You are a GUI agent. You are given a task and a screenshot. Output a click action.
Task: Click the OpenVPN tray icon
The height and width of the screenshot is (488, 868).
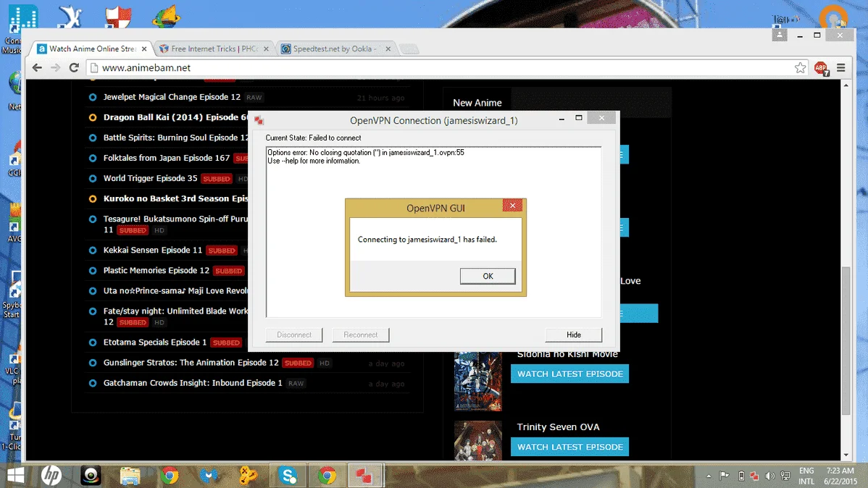[754, 476]
